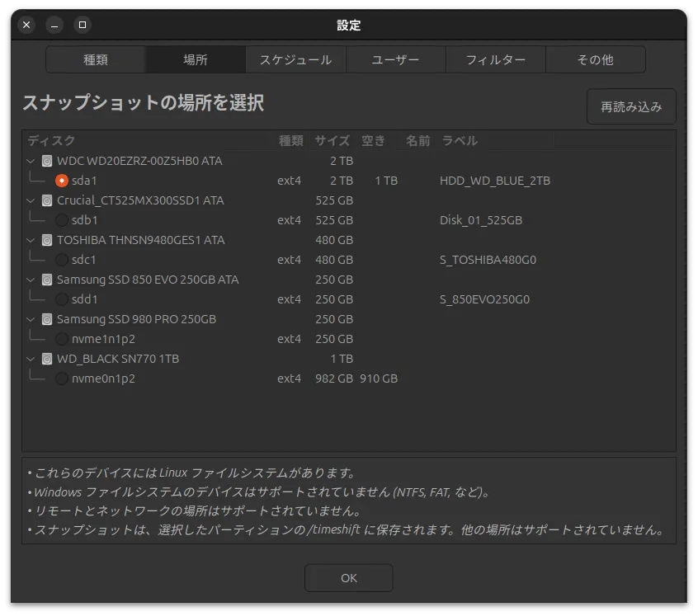
Task: Click Samsung SSD 980 PRO 250GB name
Action: pyautogui.click(x=136, y=319)
